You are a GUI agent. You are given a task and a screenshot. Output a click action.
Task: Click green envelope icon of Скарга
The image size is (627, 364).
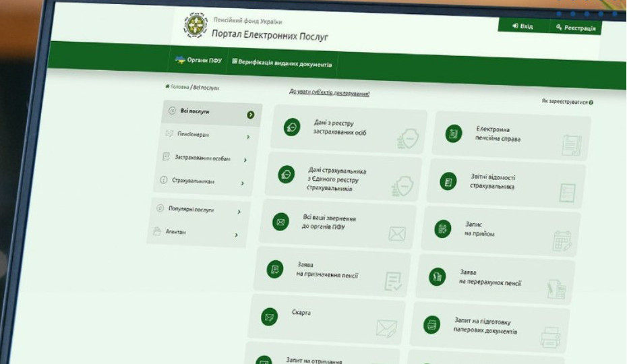[x=270, y=317]
